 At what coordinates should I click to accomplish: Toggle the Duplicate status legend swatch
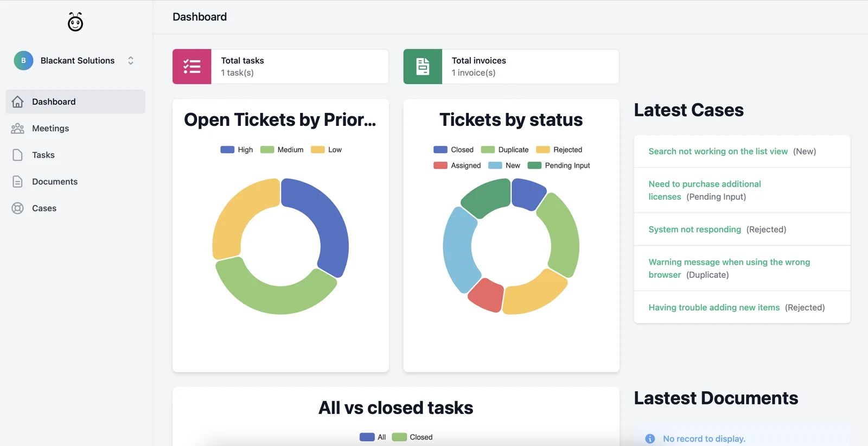[488, 150]
